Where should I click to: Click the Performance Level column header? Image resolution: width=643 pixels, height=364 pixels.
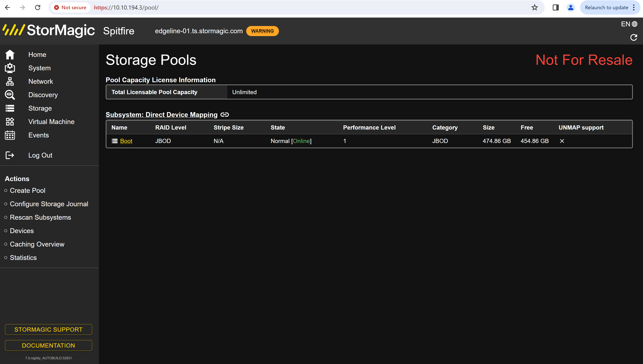(369, 128)
